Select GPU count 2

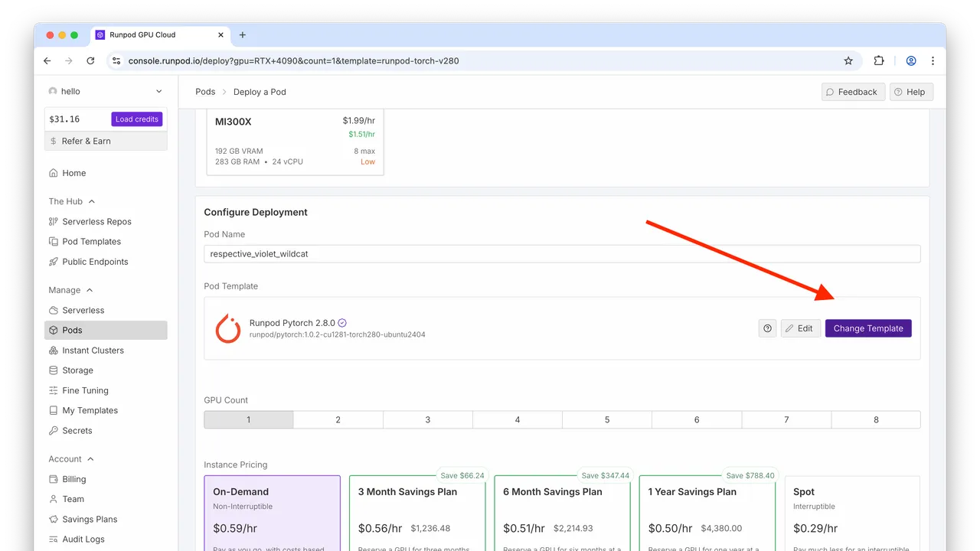[338, 419]
